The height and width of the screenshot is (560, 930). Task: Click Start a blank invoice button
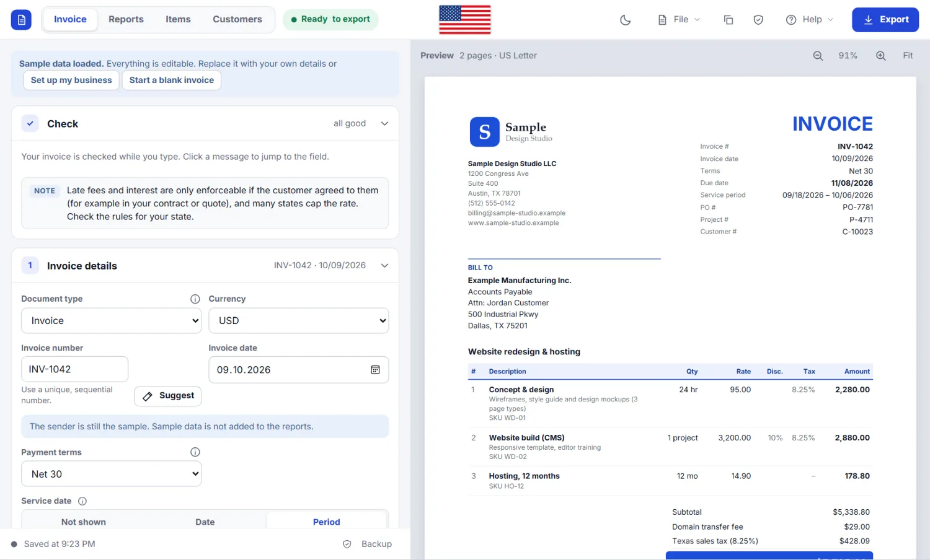[172, 80]
